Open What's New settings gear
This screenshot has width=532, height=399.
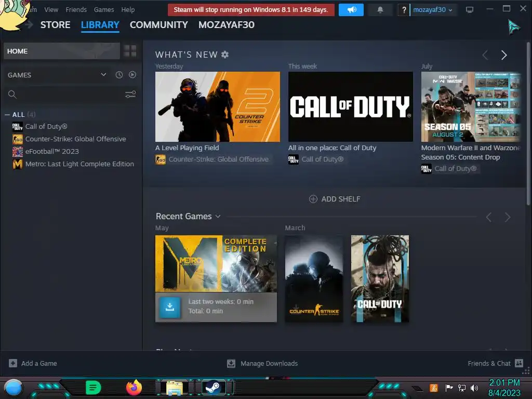tap(225, 55)
